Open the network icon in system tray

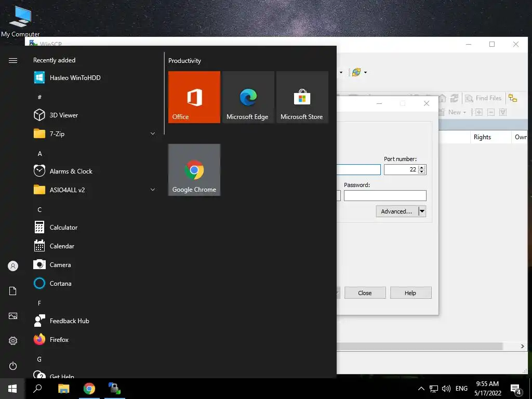[x=434, y=389]
